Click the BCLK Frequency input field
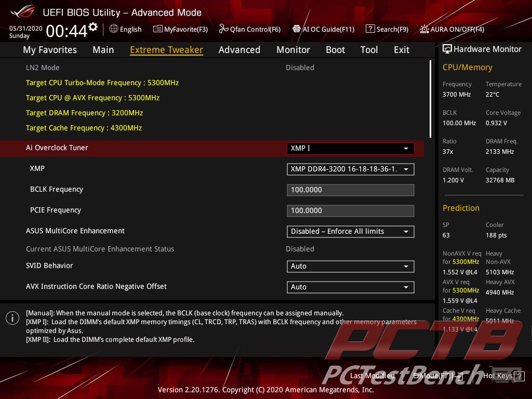532x399 pixels. click(x=351, y=190)
